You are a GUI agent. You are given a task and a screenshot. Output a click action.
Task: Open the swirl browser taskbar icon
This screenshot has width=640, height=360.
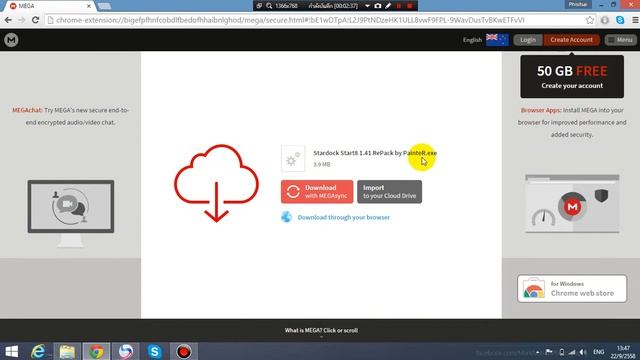(x=126, y=351)
